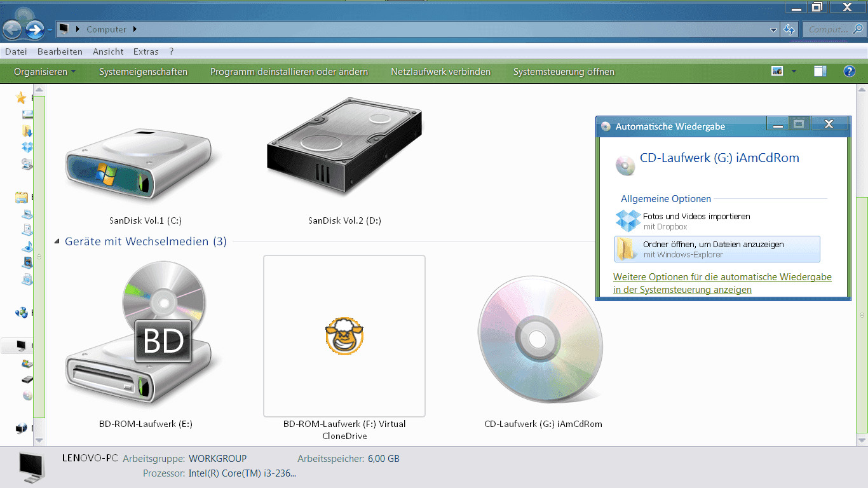Click the Computer breadcrumb segment

[106, 29]
